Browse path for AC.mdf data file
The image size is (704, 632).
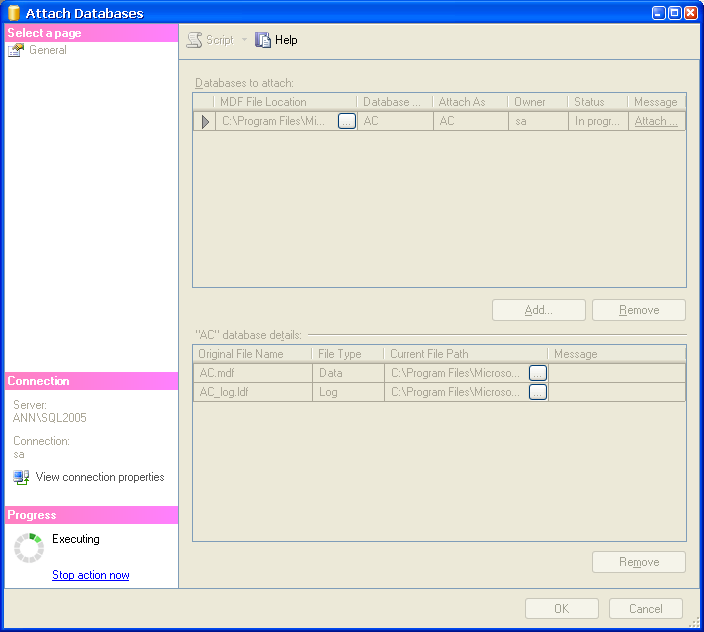point(538,373)
